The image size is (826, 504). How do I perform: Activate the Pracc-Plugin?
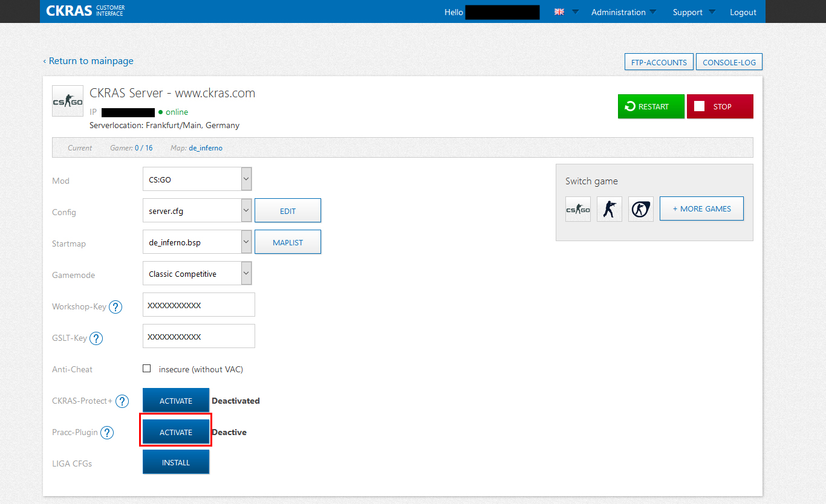176,431
